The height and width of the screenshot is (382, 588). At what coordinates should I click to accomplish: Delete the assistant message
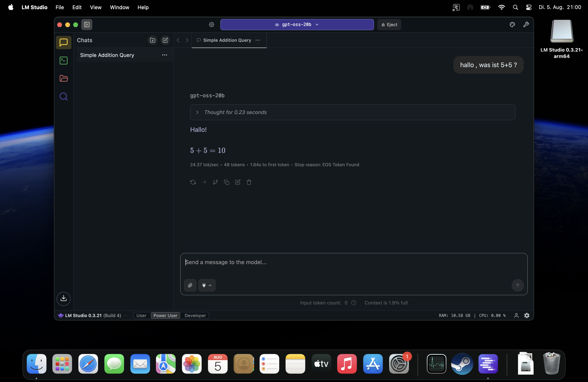tap(249, 182)
